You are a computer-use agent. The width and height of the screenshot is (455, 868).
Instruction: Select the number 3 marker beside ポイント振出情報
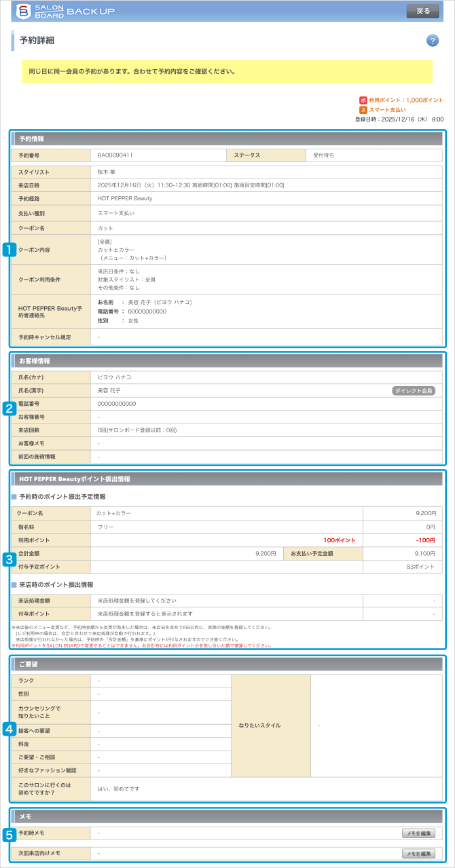[x=9, y=559]
